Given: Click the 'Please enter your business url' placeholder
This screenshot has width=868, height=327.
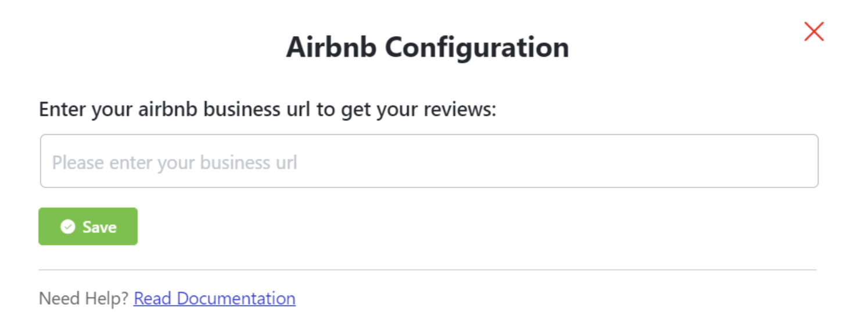Looking at the screenshot, I should tap(174, 162).
